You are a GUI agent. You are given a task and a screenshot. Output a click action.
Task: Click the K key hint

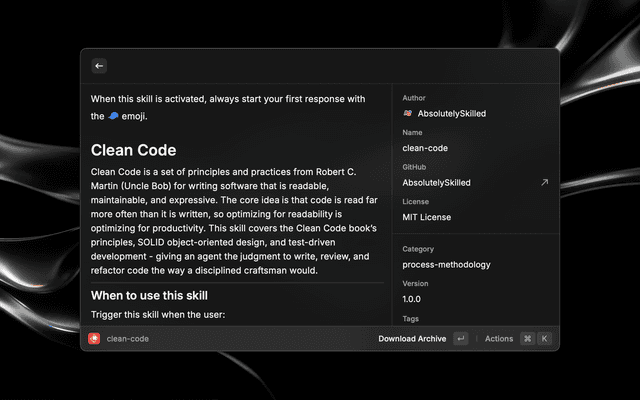tap(544, 338)
